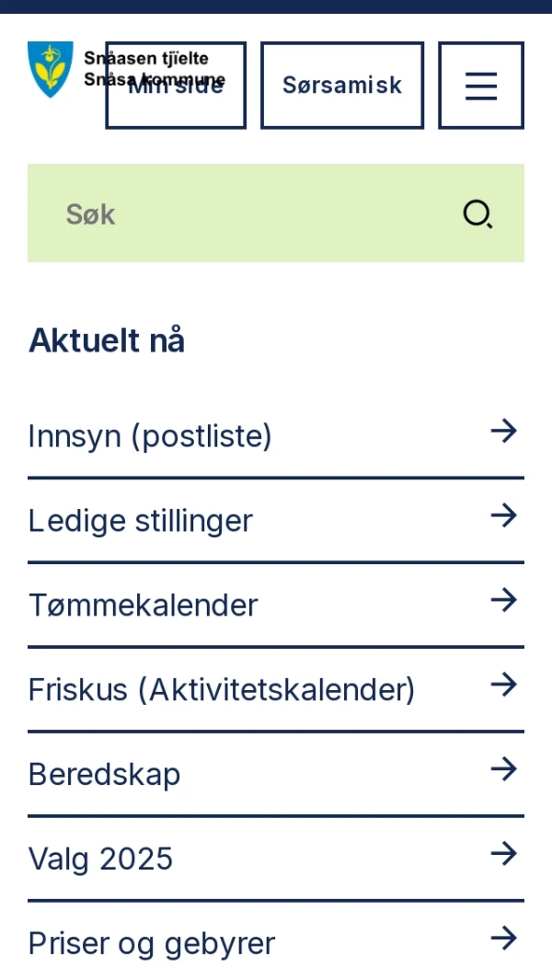Image resolution: width=552 pixels, height=980 pixels.
Task: Switch language to Sørsamisk
Action: coord(341,85)
